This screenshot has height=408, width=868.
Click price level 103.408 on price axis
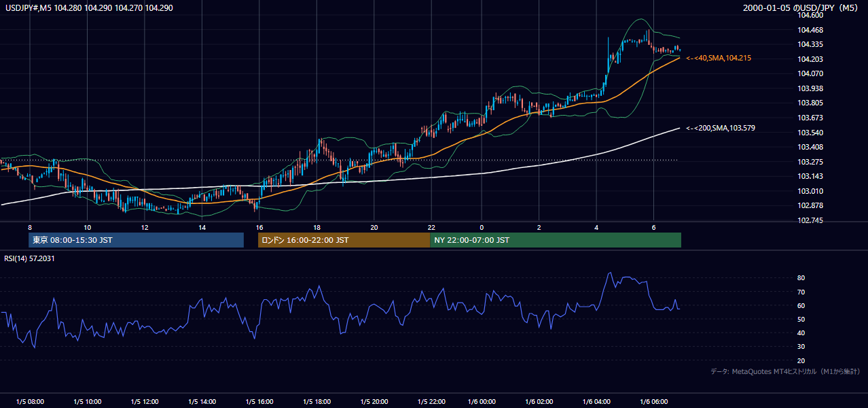click(812, 147)
